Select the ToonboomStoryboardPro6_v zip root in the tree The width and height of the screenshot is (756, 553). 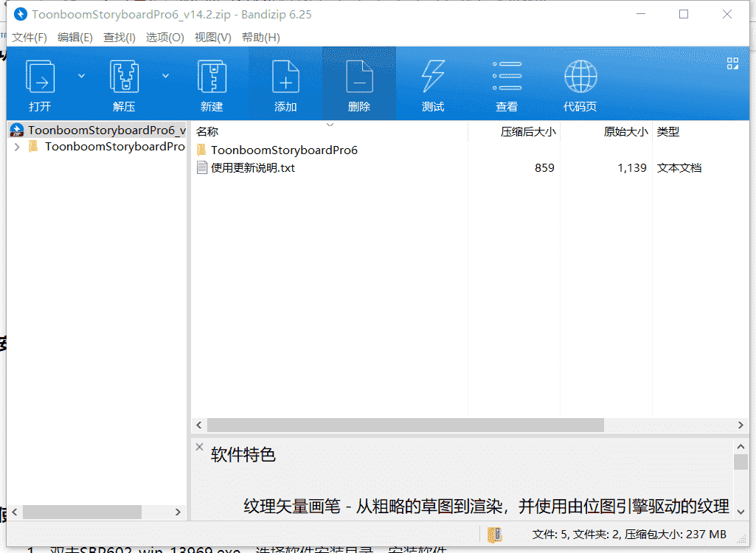tap(97, 131)
